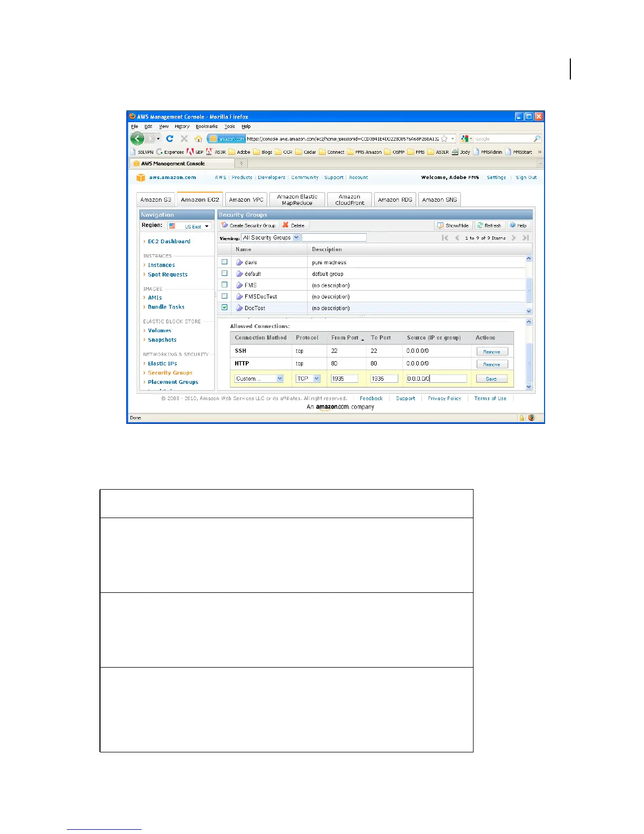Image resolution: width=644 pixels, height=834 pixels.
Task: Open the All Security Groups viewing dropdown
Action: 270,237
